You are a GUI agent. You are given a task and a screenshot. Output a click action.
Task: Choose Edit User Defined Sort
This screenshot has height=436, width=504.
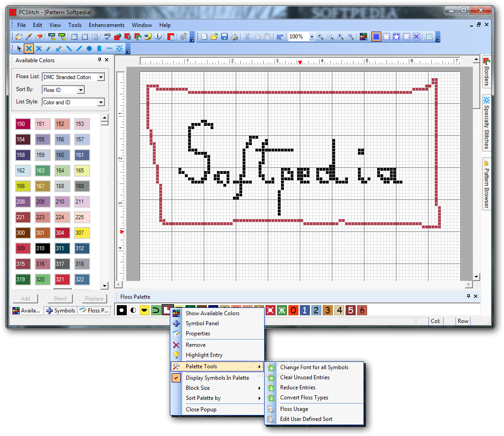(315, 419)
